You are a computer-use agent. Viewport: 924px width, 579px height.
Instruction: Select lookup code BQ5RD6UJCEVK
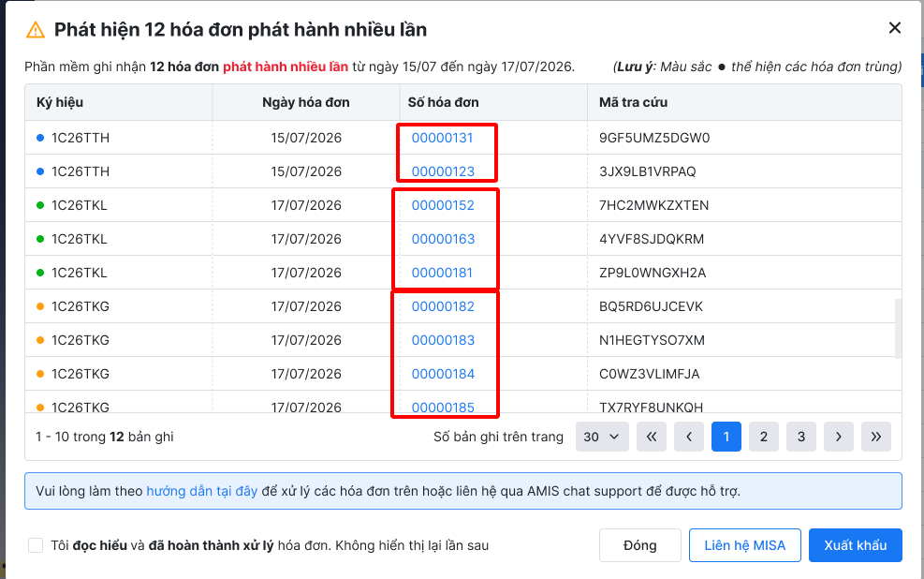pyautogui.click(x=651, y=306)
